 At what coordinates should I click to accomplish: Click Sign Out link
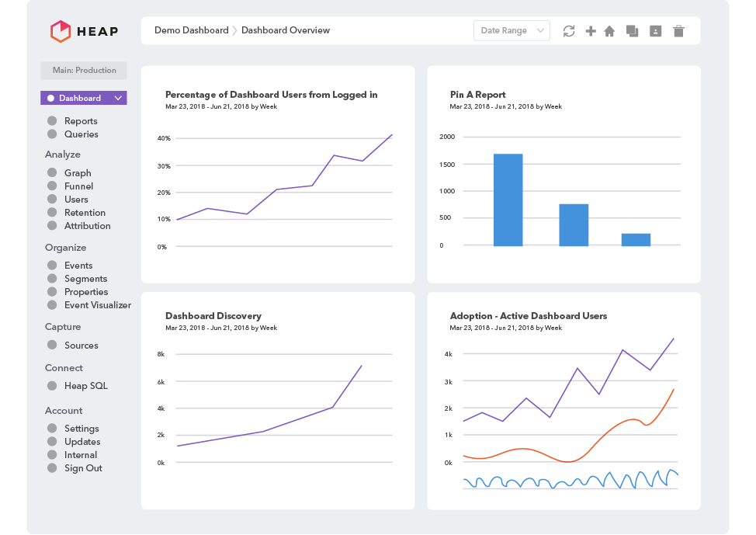coord(83,468)
